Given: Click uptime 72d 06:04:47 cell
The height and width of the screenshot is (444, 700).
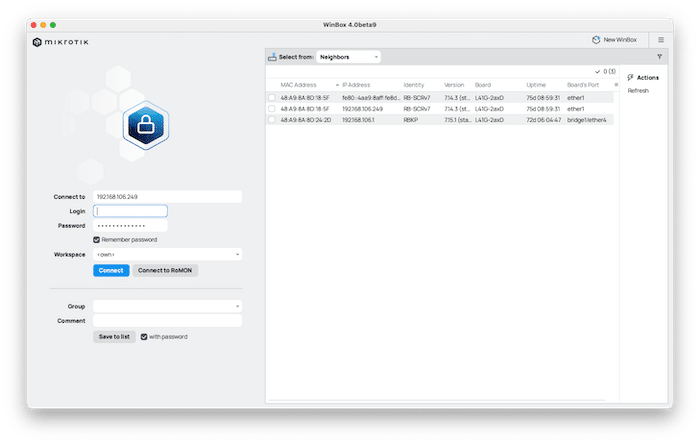Looking at the screenshot, I should tap(543, 120).
